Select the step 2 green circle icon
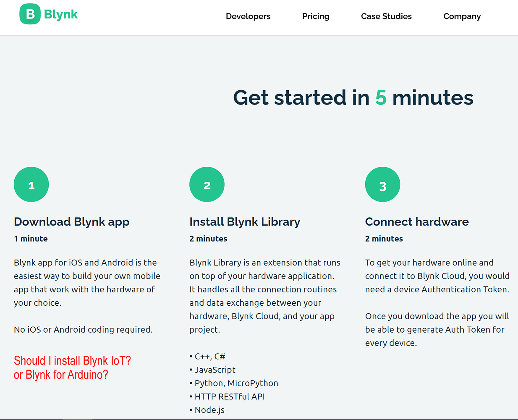 (x=207, y=184)
